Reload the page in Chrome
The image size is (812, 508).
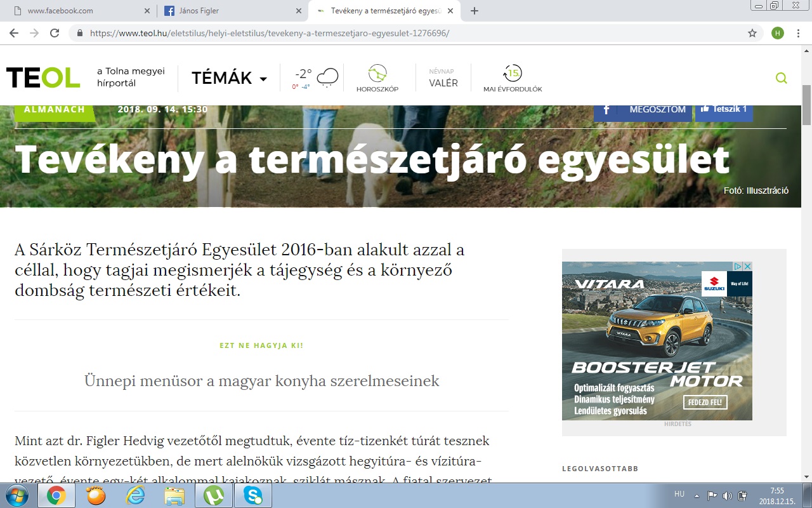pos(55,33)
